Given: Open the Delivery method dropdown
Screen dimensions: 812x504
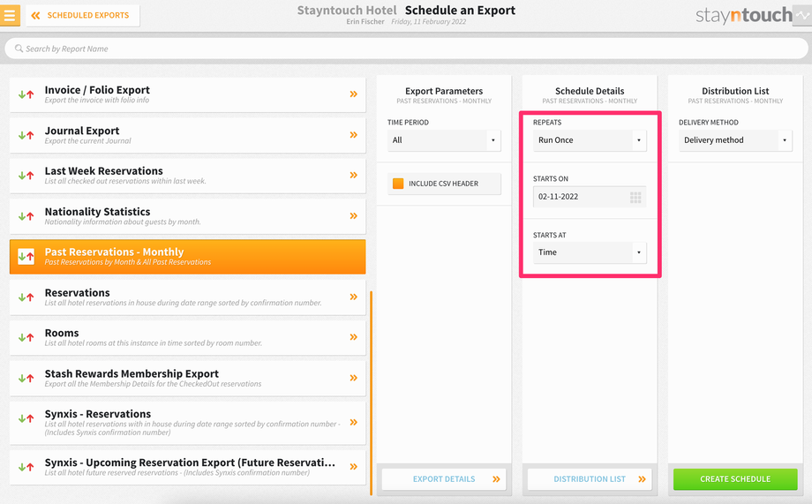Looking at the screenshot, I should (x=735, y=140).
